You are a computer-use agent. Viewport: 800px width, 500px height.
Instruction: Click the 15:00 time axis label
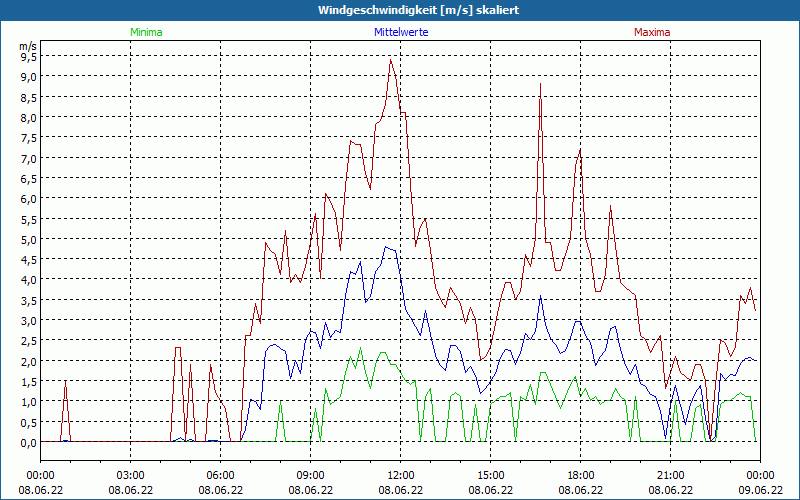491,476
